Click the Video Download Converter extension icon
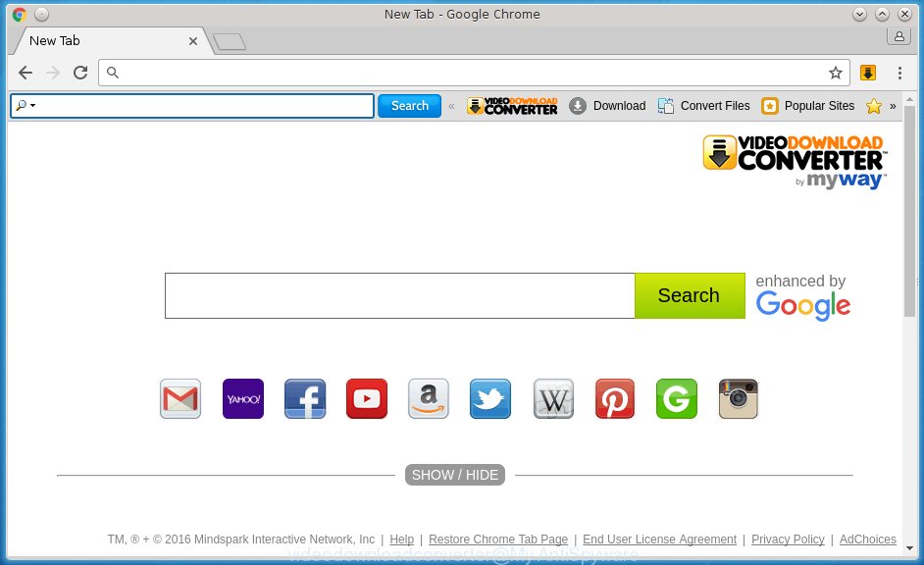 coord(868,73)
